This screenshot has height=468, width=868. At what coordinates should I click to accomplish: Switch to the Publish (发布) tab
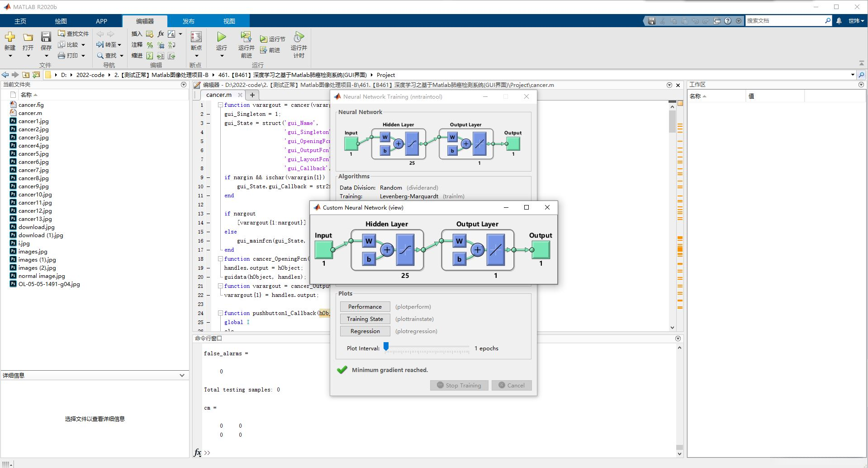[x=188, y=21]
